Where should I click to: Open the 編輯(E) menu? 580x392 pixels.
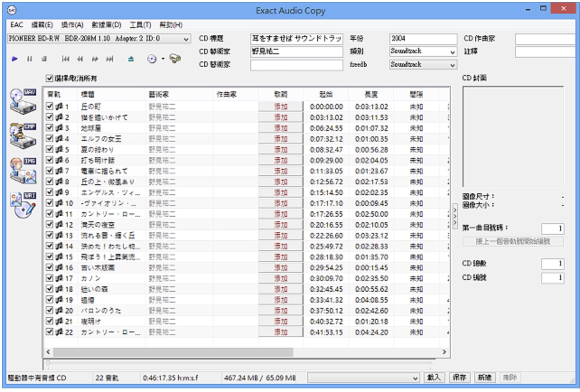point(42,24)
